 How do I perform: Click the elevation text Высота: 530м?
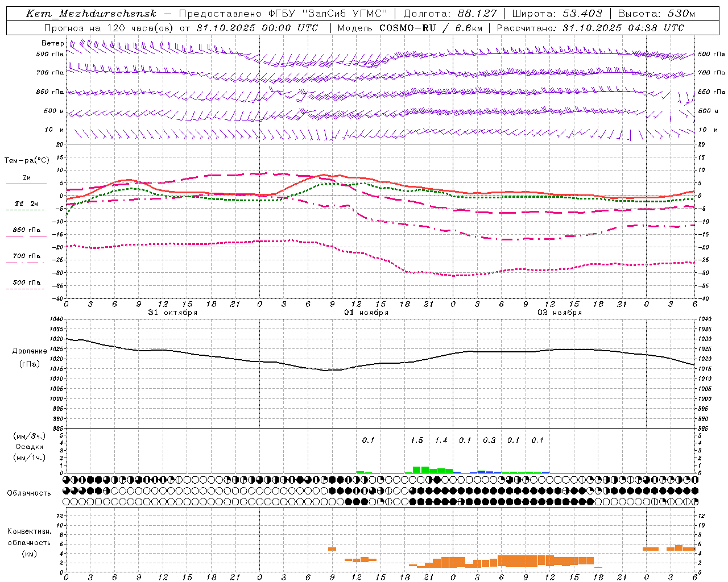(x=656, y=14)
